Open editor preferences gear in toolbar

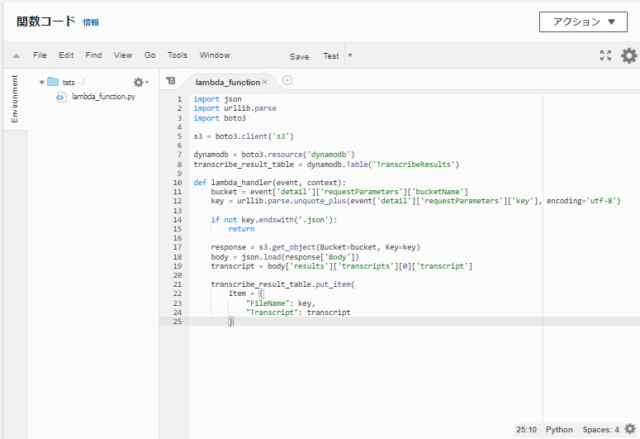pyautogui.click(x=629, y=55)
